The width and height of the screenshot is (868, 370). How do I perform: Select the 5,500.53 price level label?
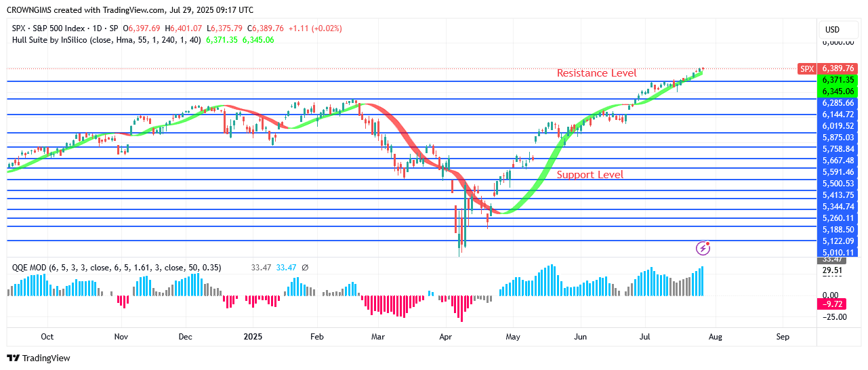coord(838,184)
